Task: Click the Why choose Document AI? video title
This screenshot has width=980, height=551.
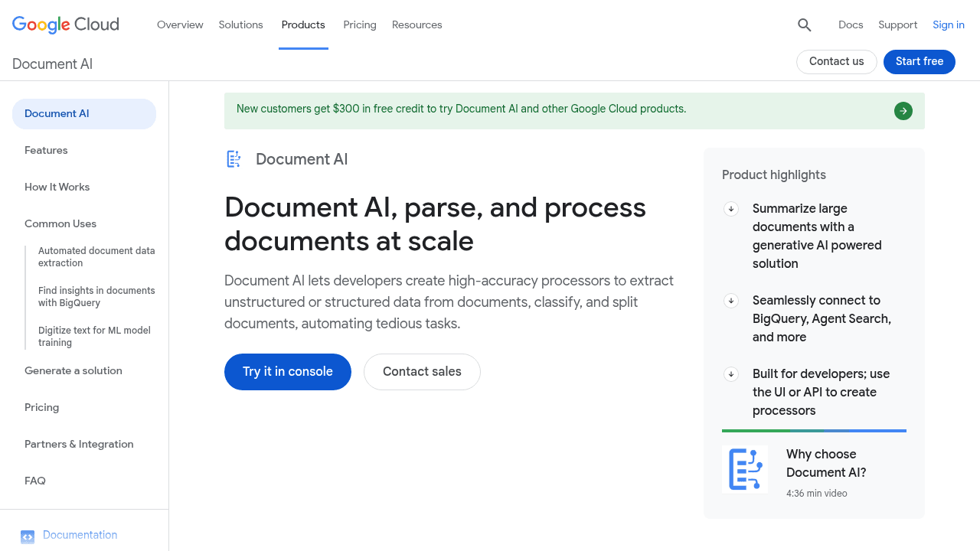Action: (x=826, y=463)
